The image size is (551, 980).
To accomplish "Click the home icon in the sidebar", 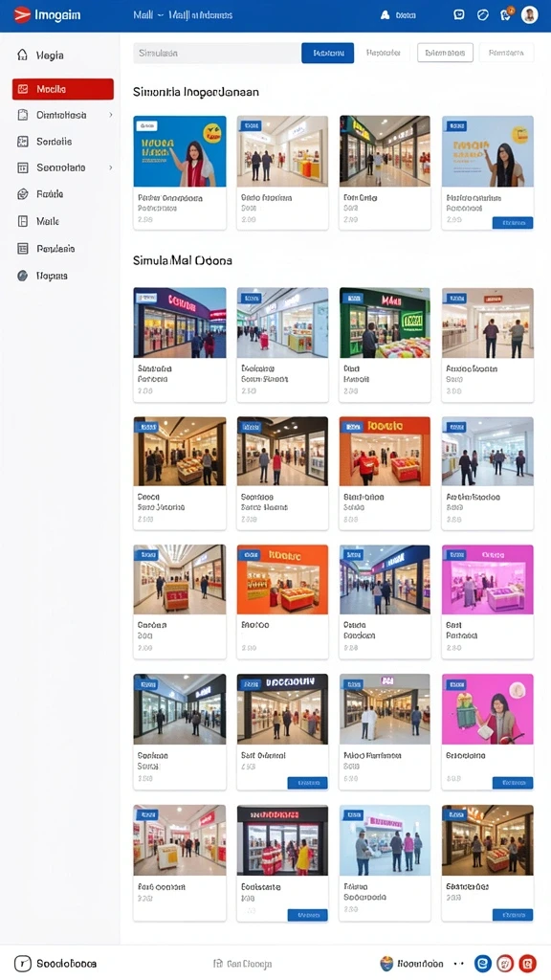I will pos(23,55).
